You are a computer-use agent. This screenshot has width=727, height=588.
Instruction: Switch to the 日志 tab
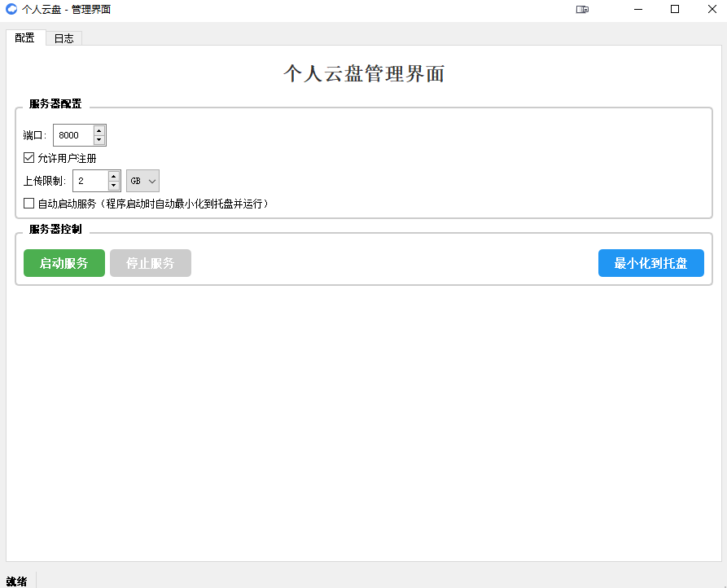[x=64, y=38]
